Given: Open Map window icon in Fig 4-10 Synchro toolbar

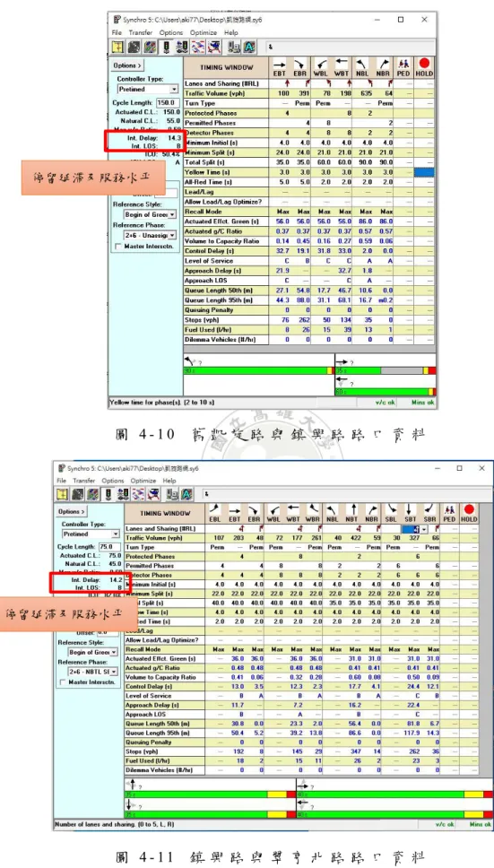Looking at the screenshot, I should point(117,48).
